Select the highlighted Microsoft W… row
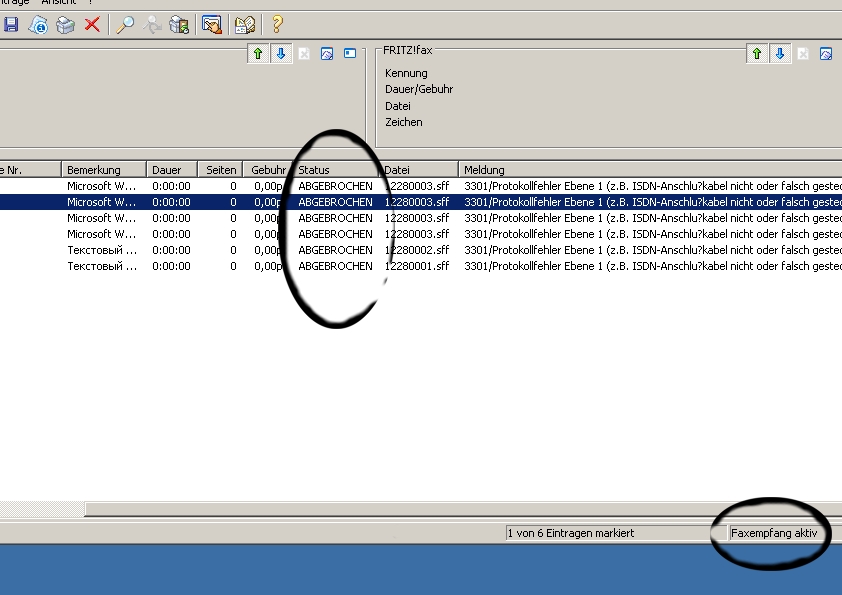Viewport: 842px width, 595px height. [421, 202]
